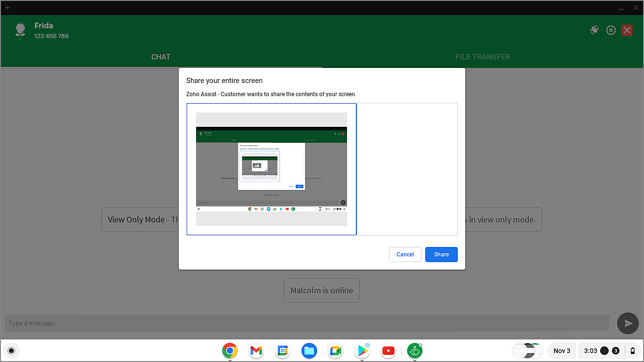
Task: Pause the remote support session
Action: click(x=611, y=30)
